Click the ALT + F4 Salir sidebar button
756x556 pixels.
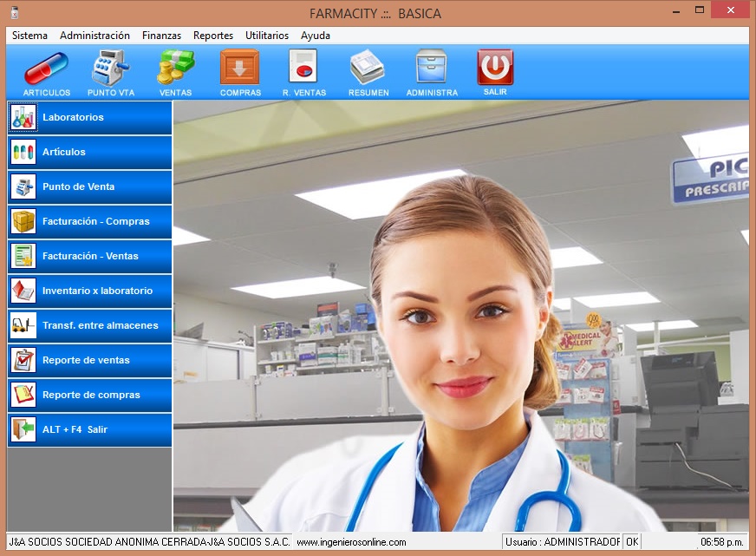89,429
